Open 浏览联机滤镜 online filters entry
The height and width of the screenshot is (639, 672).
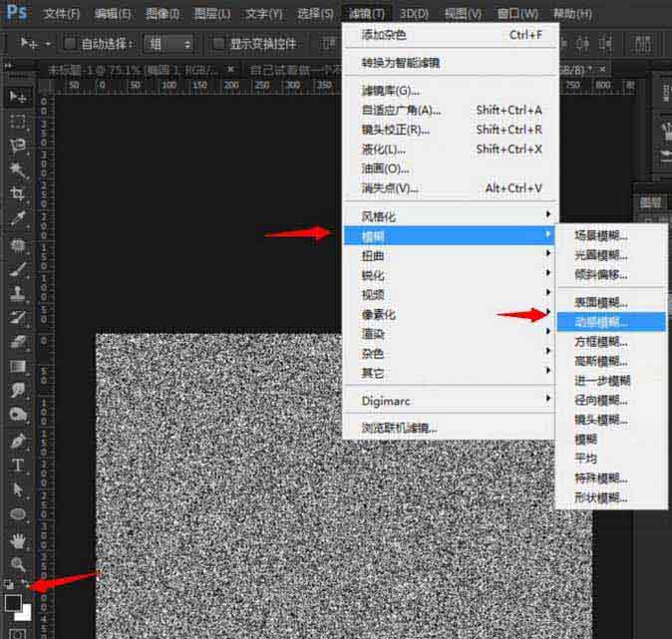[x=399, y=428]
